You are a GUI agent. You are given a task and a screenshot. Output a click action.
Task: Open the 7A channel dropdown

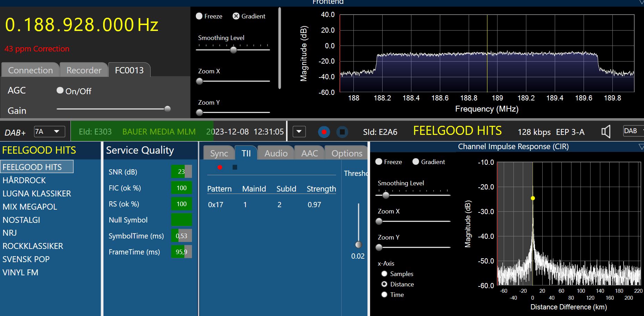click(50, 132)
